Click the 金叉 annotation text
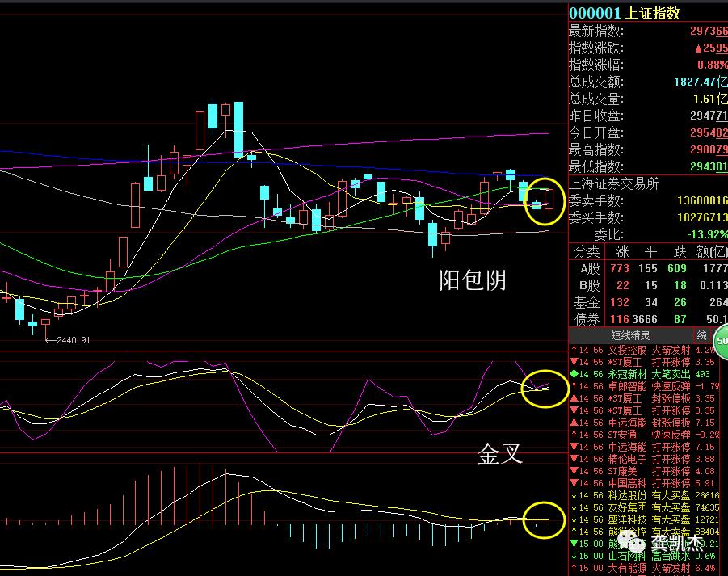728x576 pixels. pyautogui.click(x=501, y=456)
